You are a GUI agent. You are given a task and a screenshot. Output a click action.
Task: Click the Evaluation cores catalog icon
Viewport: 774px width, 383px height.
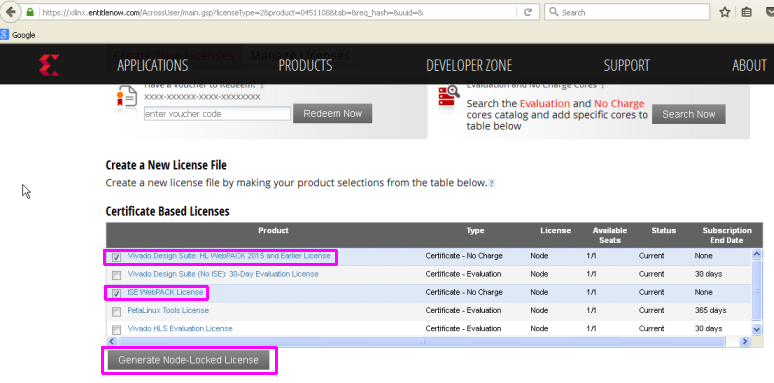point(449,96)
